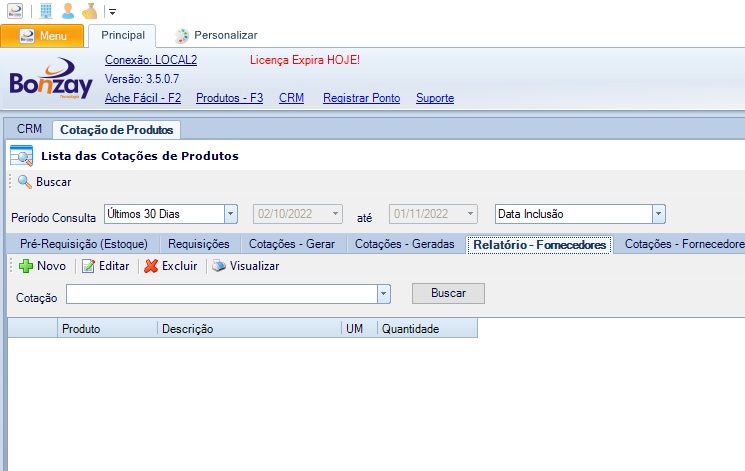The height and width of the screenshot is (471, 745).
Task: Open the building icon in quick access bar
Action: (46, 10)
